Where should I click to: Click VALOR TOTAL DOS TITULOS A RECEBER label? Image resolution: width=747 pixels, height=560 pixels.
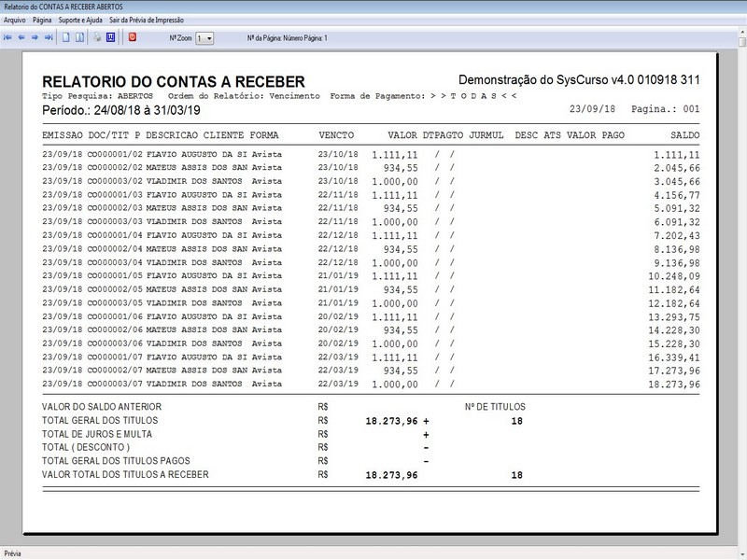tap(125, 475)
